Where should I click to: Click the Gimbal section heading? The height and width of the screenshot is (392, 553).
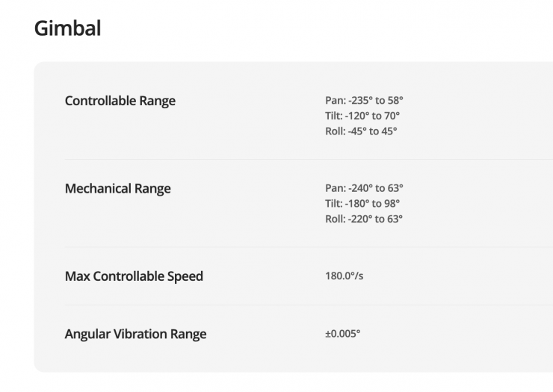67,29
